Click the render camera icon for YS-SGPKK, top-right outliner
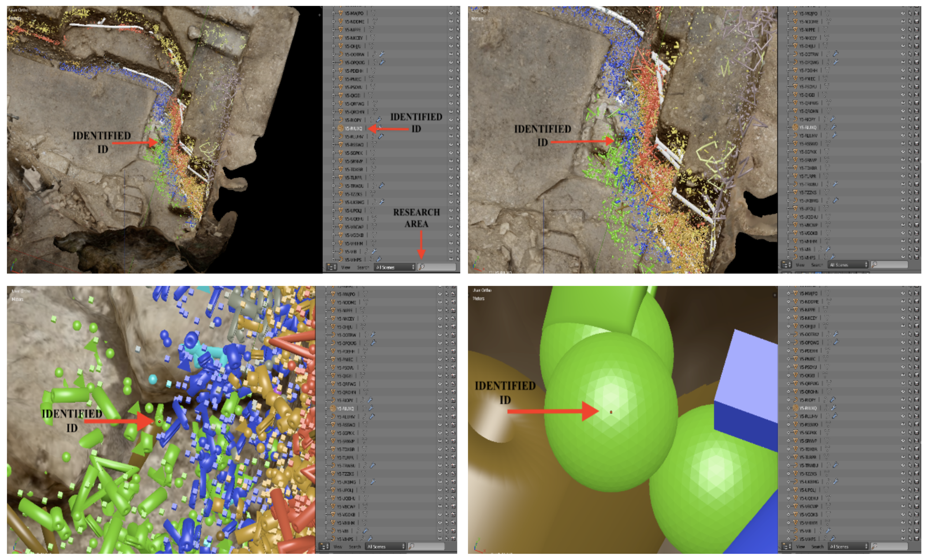The height and width of the screenshot is (560, 928). [x=916, y=152]
